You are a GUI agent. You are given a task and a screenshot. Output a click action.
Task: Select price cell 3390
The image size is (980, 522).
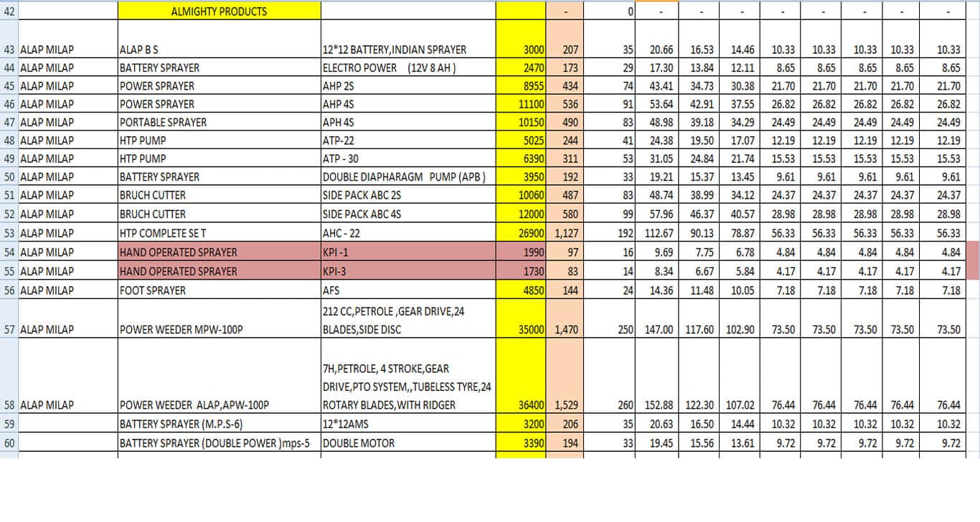[521, 443]
